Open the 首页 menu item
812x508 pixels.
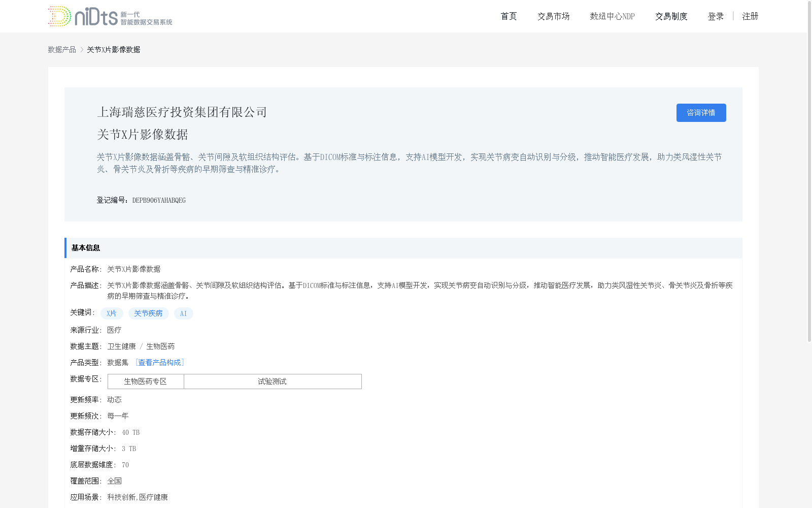point(509,16)
